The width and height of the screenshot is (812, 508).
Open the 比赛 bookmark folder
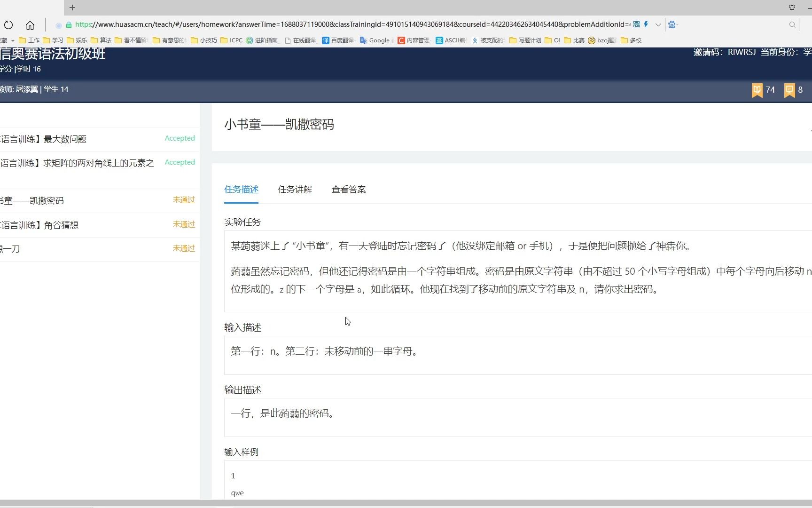tap(574, 40)
